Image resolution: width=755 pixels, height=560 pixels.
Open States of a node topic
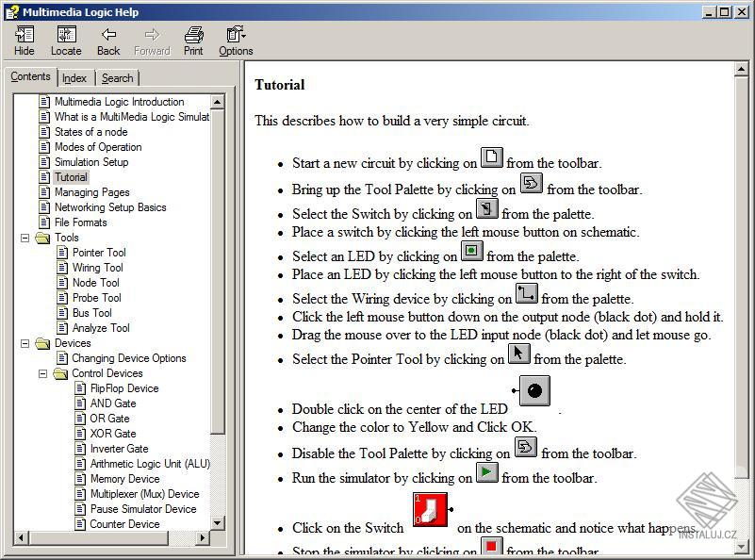click(91, 132)
